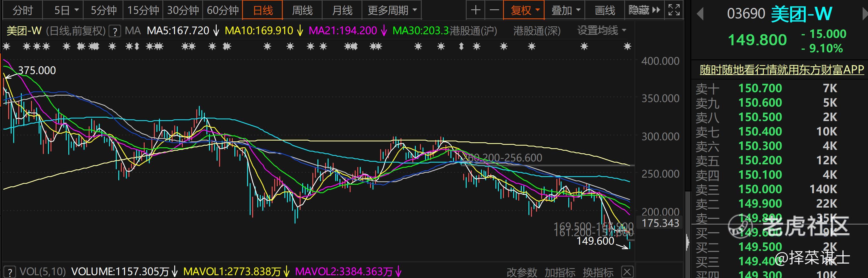The width and height of the screenshot is (868, 278).
Task: Switch to the 周线 weekly chart
Action: point(302,10)
